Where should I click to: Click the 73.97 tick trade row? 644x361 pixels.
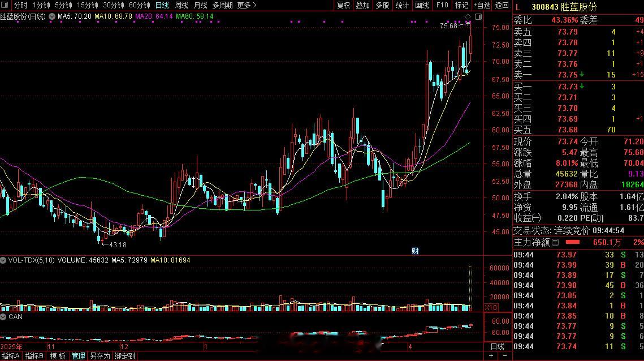coord(578,255)
